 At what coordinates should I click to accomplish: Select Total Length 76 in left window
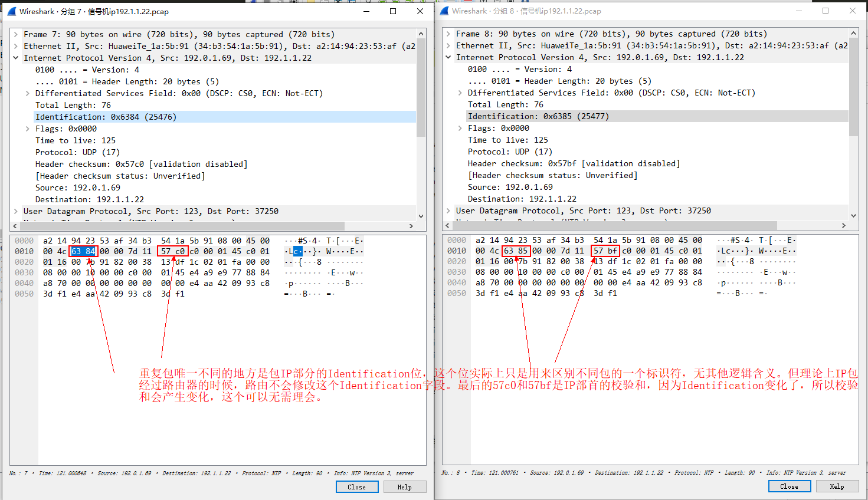point(73,105)
